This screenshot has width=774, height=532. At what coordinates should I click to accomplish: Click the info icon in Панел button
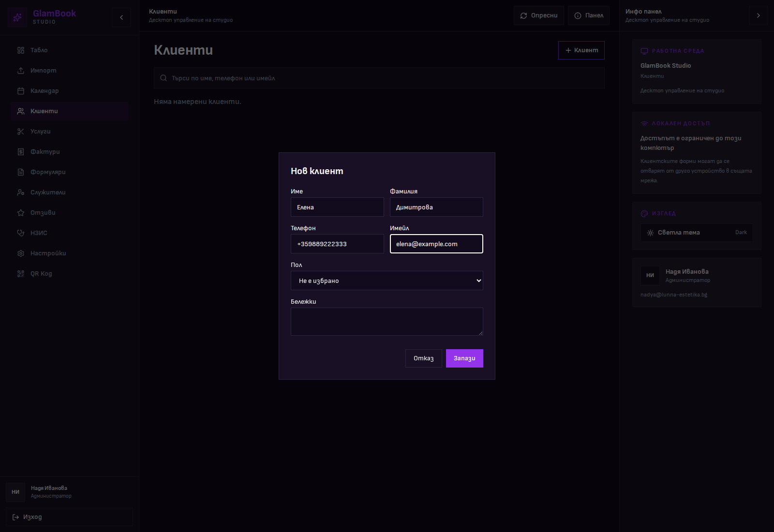(578, 15)
